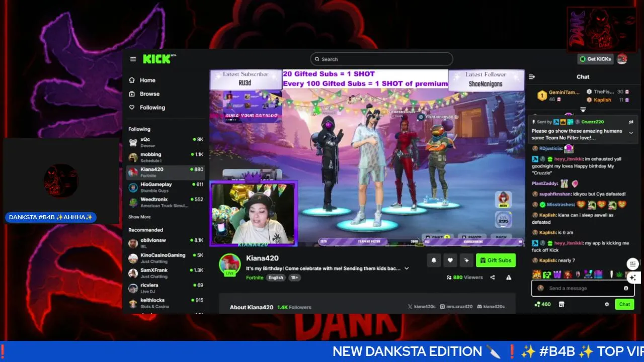Click the English language tag

pos(275,278)
